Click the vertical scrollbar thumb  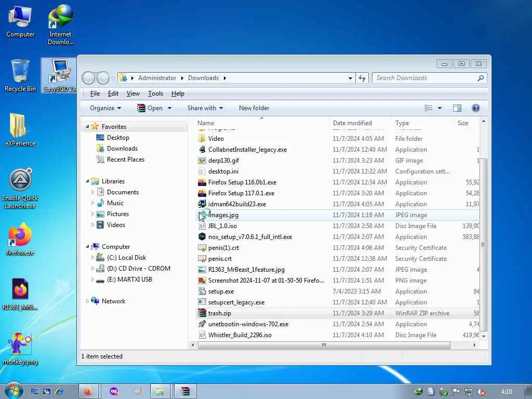tap(483, 244)
